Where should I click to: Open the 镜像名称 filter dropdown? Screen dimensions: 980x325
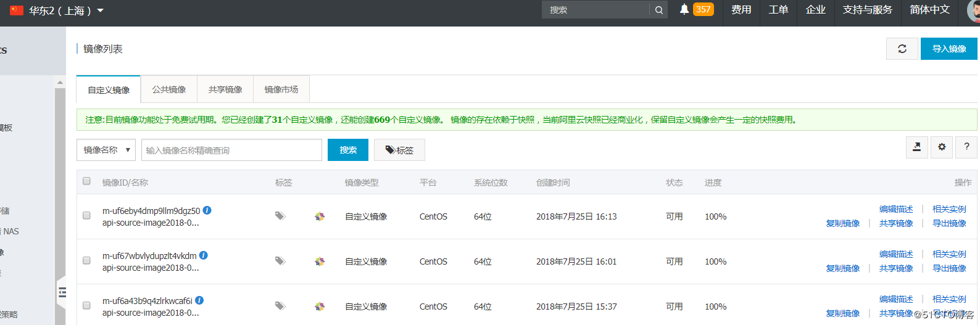(106, 150)
